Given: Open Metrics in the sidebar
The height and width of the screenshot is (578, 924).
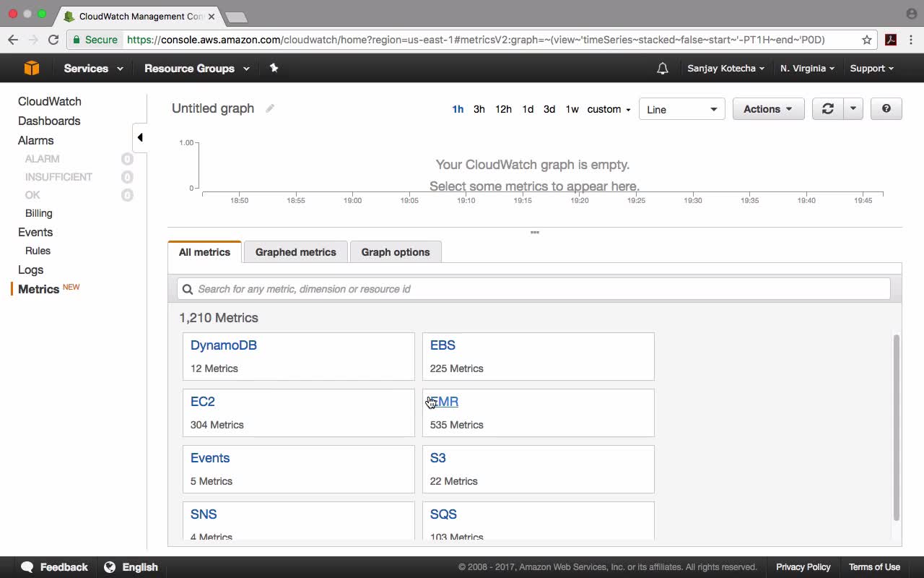Looking at the screenshot, I should (x=39, y=289).
